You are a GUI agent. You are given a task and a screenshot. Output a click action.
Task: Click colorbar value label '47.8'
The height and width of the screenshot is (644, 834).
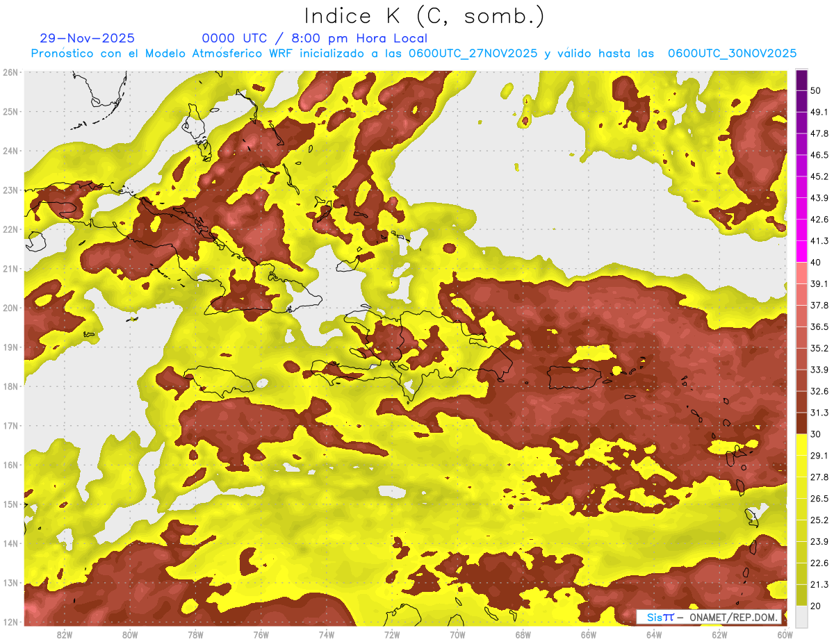coord(819,133)
